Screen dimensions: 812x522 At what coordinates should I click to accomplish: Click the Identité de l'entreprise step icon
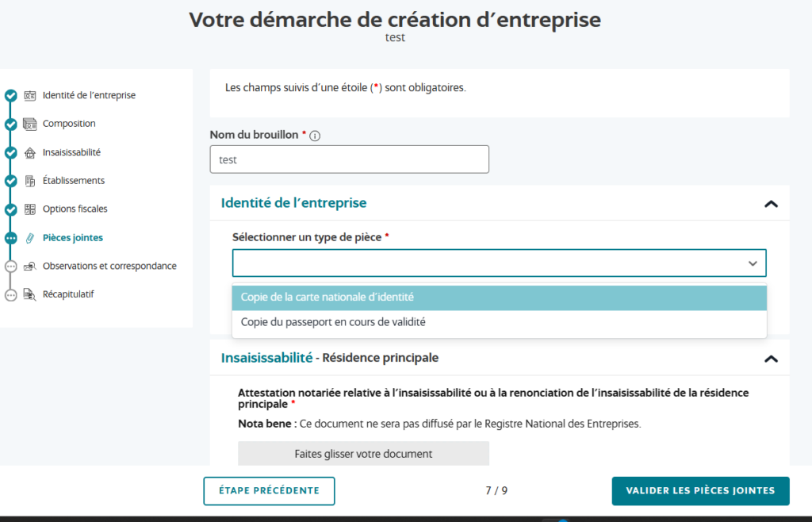[x=30, y=95]
